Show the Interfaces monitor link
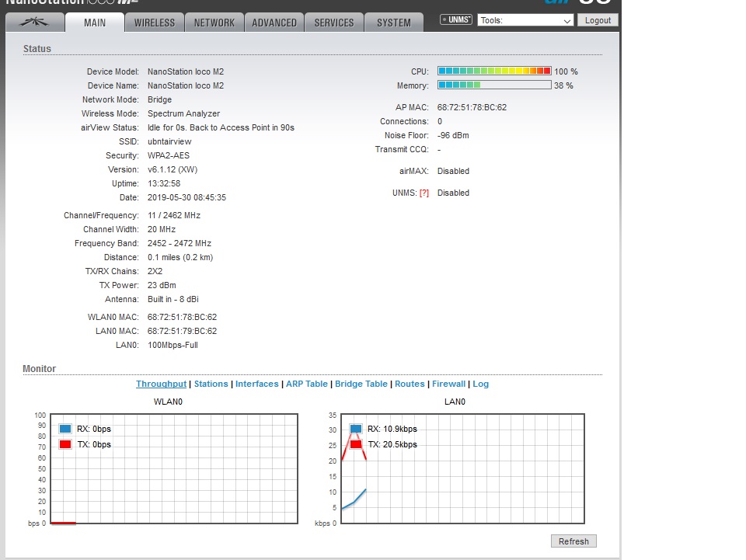This screenshot has width=746, height=560. [257, 384]
